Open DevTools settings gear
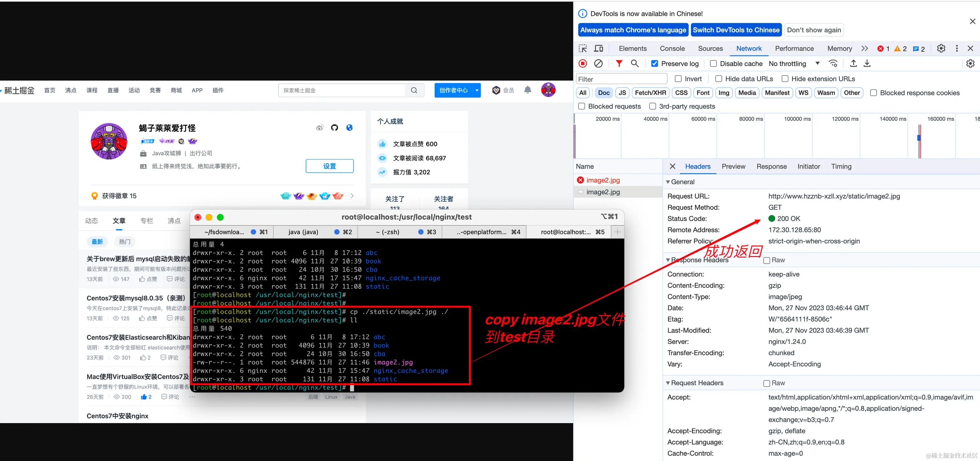This screenshot has height=461, width=980. coord(941,48)
